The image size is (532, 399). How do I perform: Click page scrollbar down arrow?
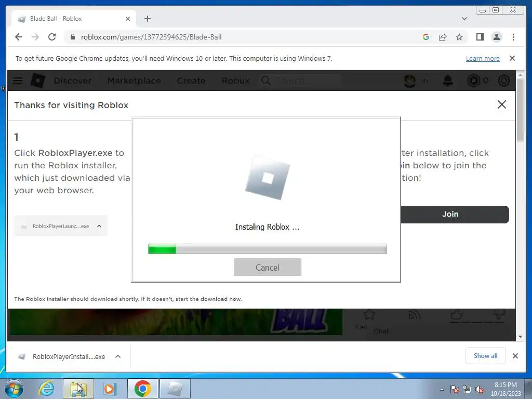[520, 337]
